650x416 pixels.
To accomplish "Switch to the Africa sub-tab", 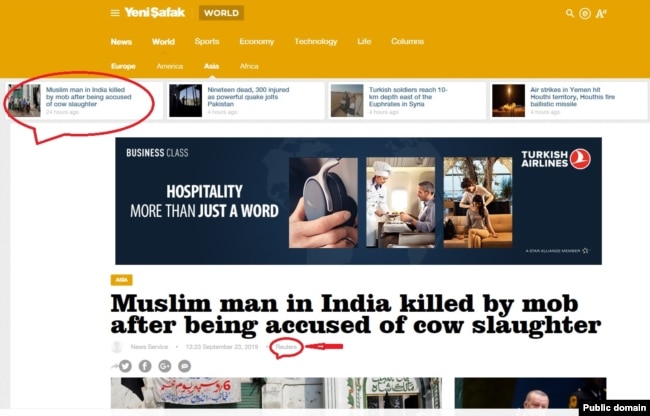I will [x=249, y=66].
